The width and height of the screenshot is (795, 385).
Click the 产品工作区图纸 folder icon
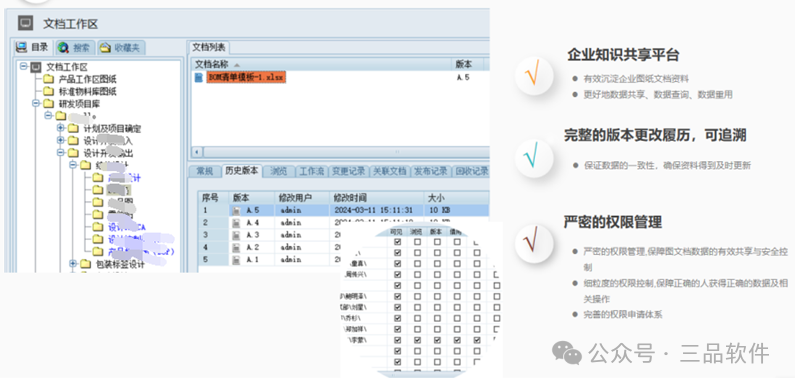(x=48, y=79)
